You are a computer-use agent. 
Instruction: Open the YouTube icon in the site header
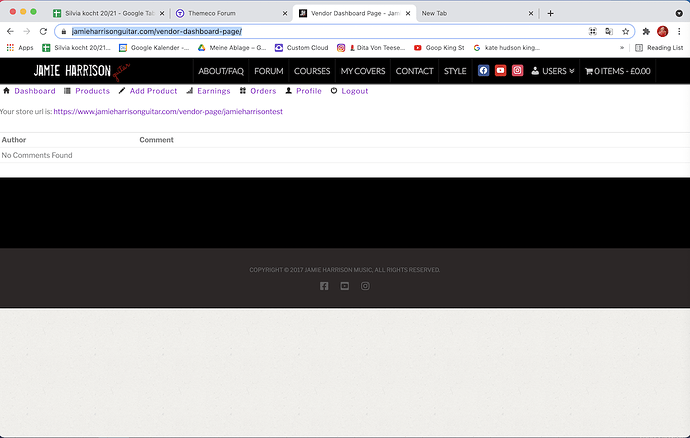coord(500,70)
